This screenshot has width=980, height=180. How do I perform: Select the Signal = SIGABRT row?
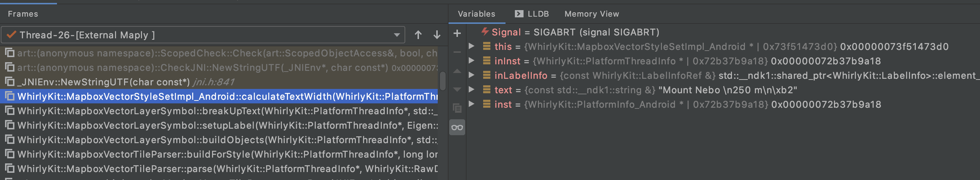(723, 32)
